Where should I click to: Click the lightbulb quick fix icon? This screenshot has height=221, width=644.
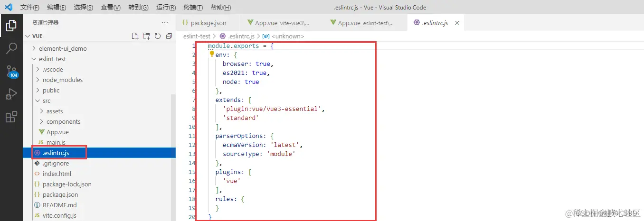pos(212,54)
